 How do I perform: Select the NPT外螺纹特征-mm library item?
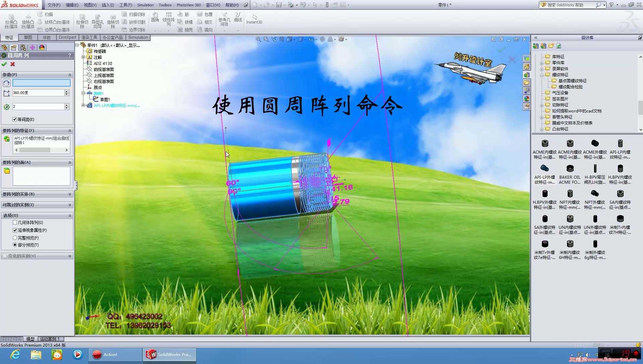[595, 200]
